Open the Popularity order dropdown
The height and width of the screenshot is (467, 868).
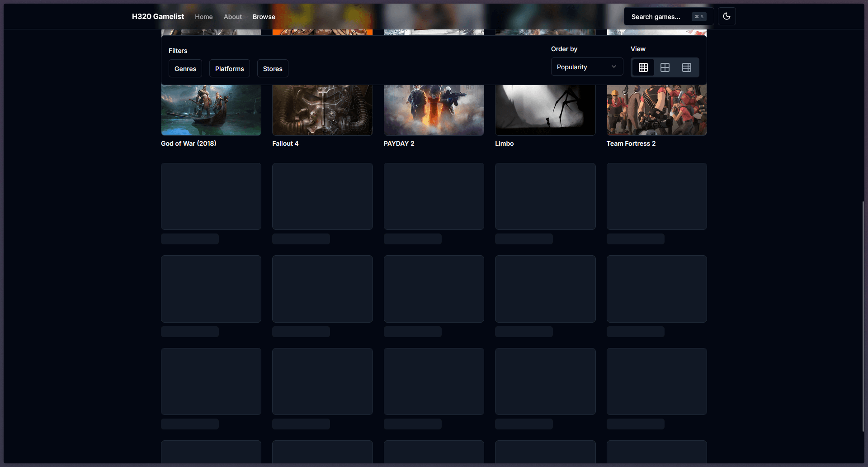[586, 67]
